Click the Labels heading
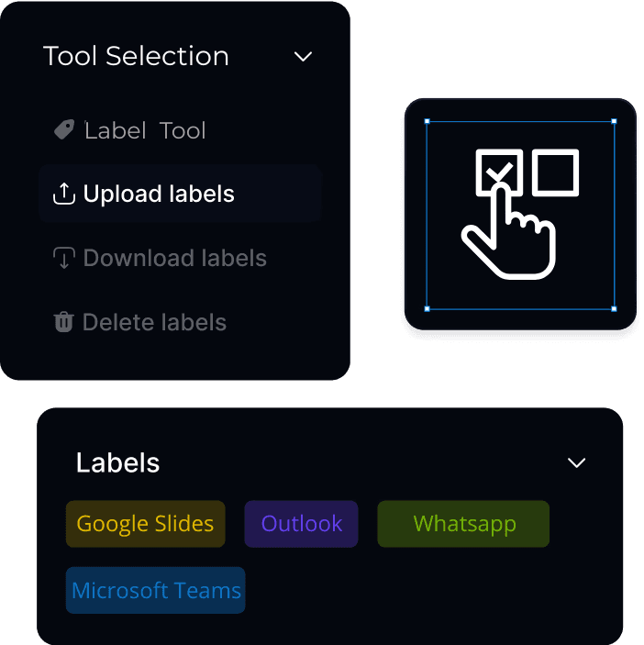The width and height of the screenshot is (644, 645). tap(117, 462)
